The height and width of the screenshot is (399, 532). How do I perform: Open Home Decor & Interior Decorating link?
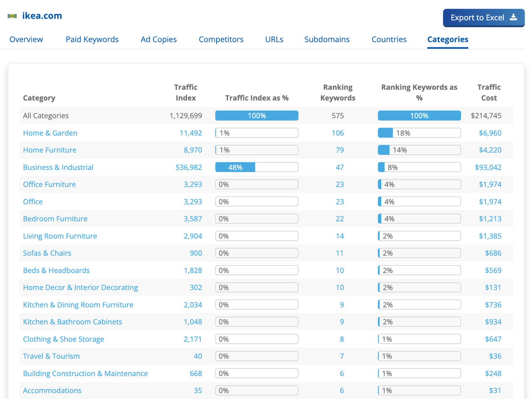point(81,288)
